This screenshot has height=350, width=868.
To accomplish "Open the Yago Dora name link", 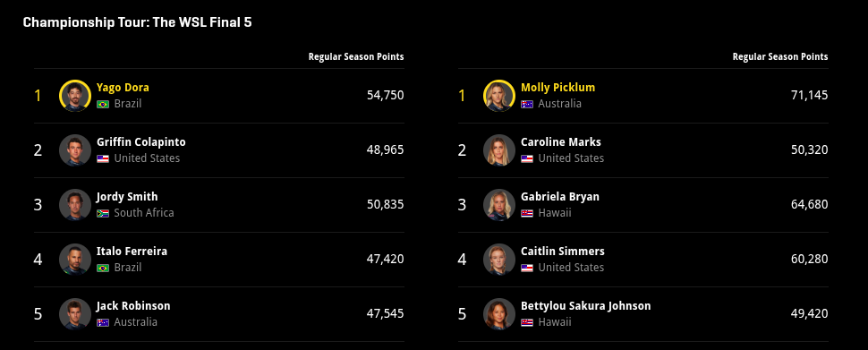I will 123,88.
